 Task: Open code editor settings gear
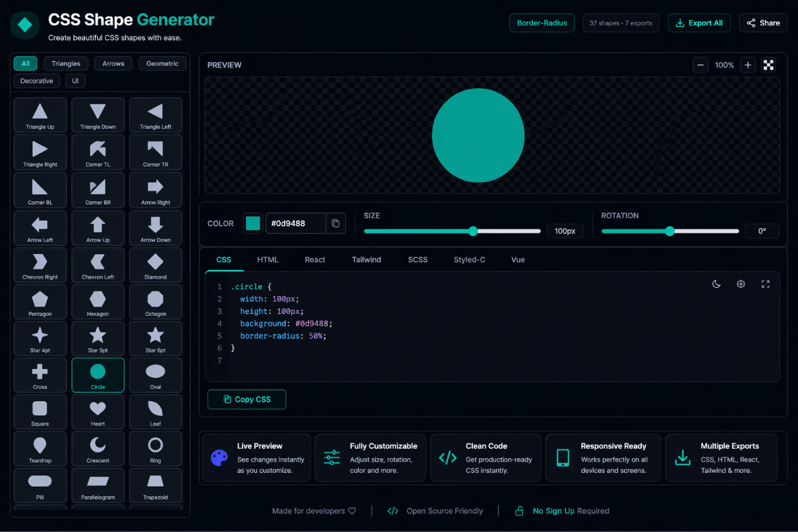coord(741,284)
